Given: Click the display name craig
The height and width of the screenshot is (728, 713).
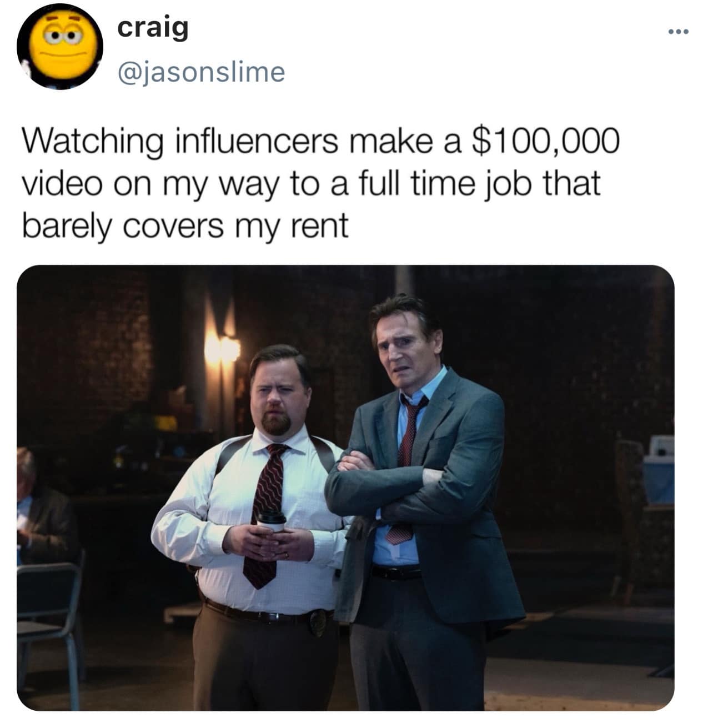Looking at the screenshot, I should click(x=153, y=28).
